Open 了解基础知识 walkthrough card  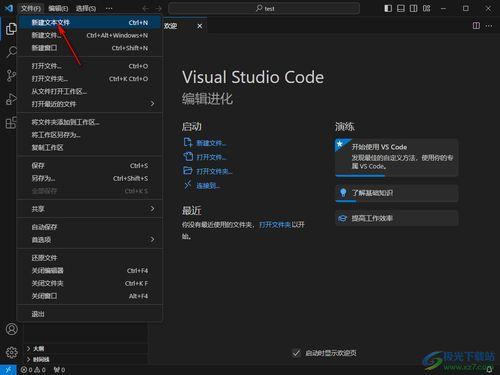click(x=397, y=193)
